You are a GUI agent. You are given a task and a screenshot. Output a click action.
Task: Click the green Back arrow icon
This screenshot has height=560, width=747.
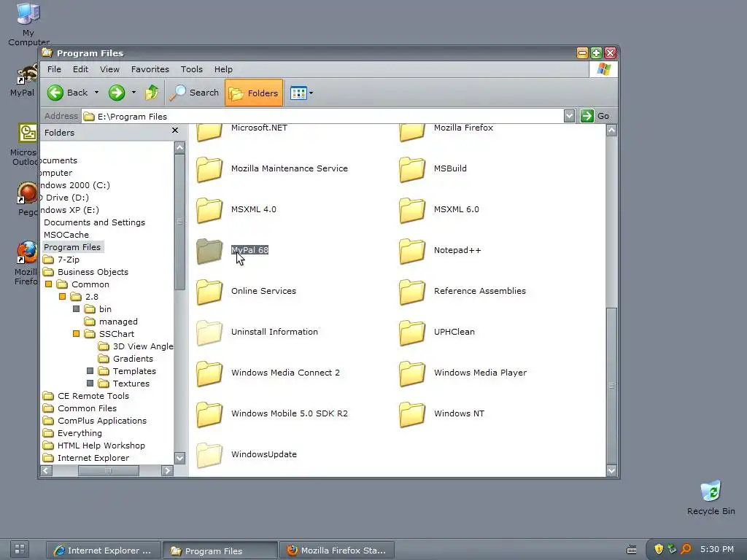tap(55, 93)
